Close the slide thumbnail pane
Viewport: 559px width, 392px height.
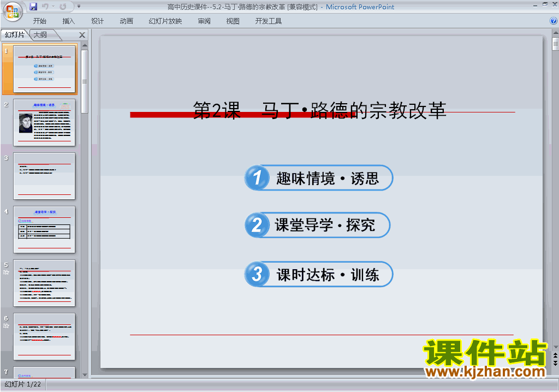pyautogui.click(x=82, y=35)
